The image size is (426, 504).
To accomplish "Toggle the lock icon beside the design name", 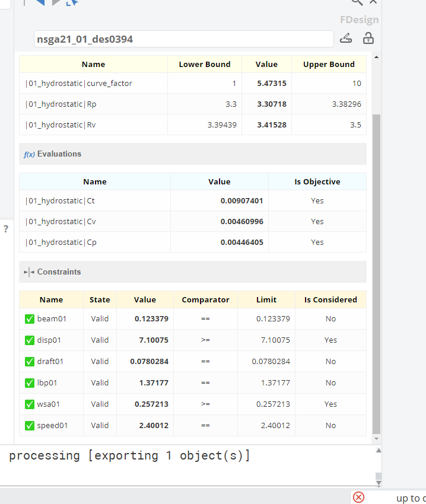I will pos(368,39).
